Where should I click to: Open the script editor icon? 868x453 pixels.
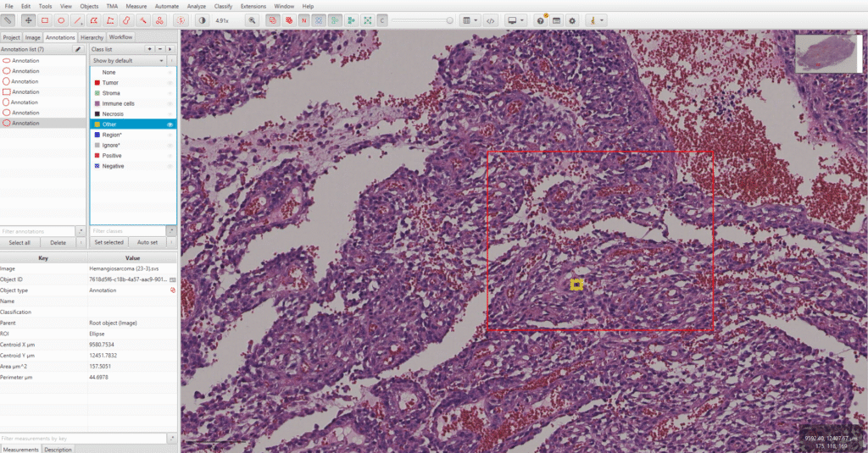tap(491, 19)
